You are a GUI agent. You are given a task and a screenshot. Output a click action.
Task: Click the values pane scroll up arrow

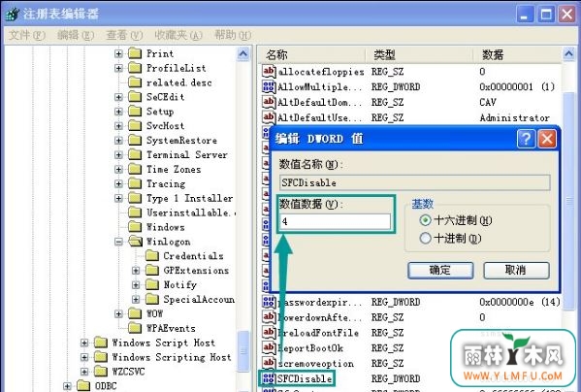(x=568, y=54)
